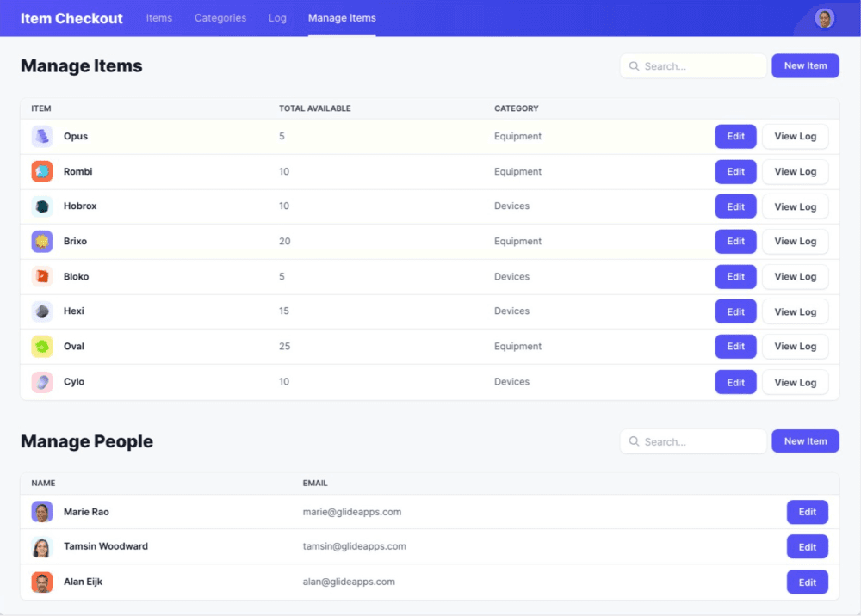Click the Marie Rao name
The width and height of the screenshot is (861, 616).
click(86, 512)
